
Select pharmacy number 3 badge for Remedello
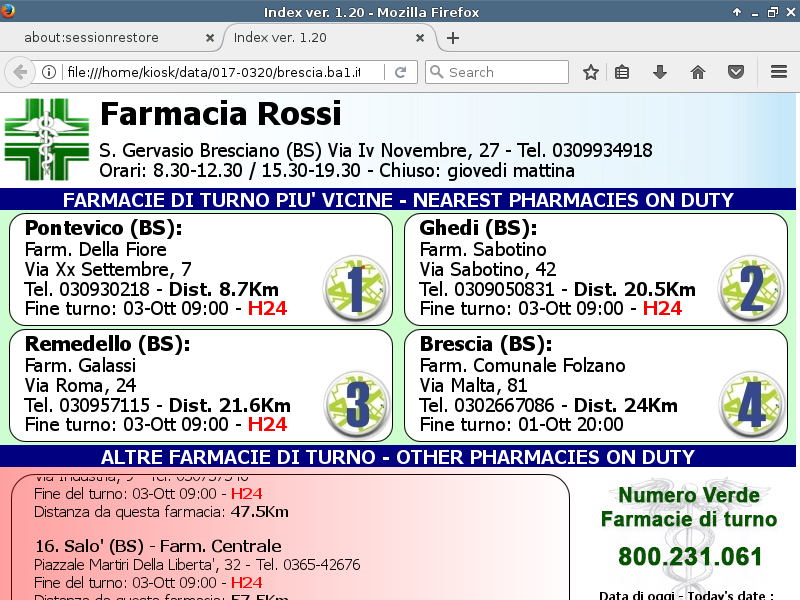pyautogui.click(x=356, y=403)
